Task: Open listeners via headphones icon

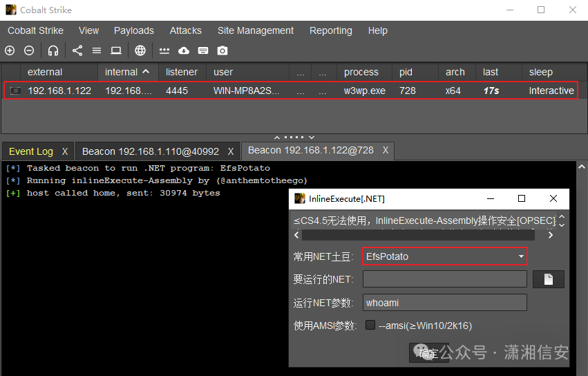Action: coord(53,50)
